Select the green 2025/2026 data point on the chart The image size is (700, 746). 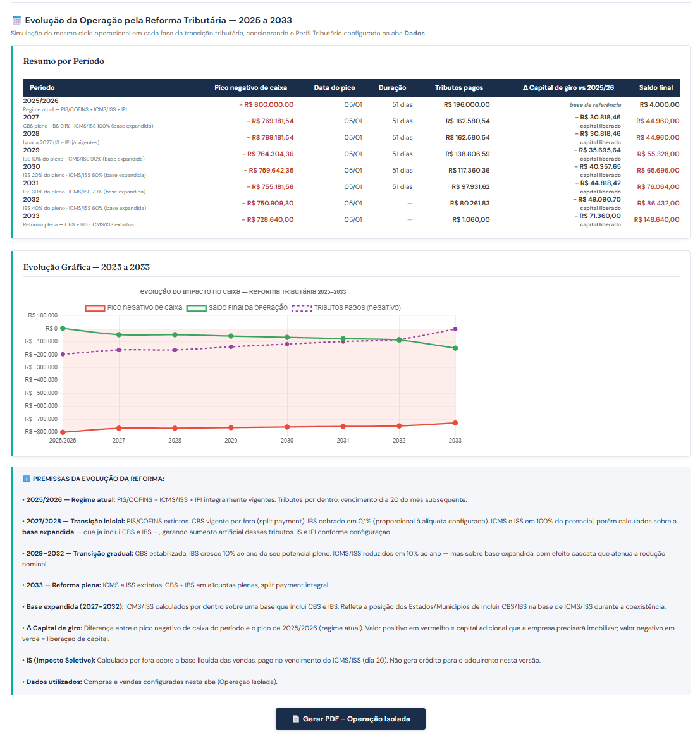click(x=63, y=328)
